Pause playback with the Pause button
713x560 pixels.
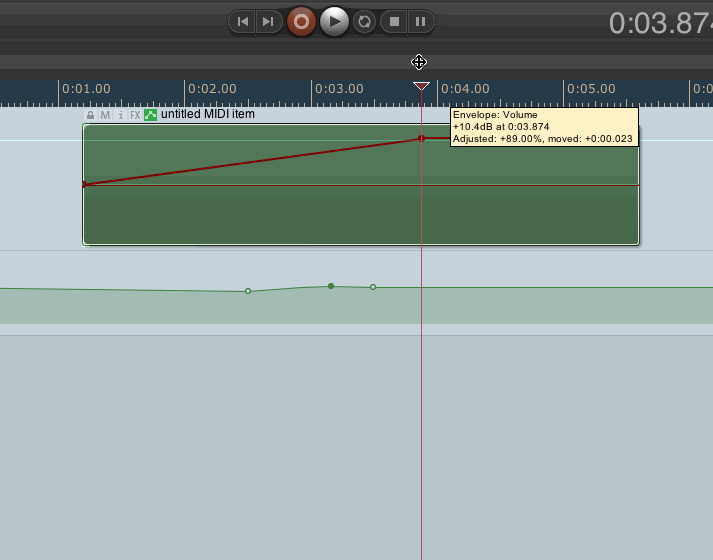coord(420,21)
